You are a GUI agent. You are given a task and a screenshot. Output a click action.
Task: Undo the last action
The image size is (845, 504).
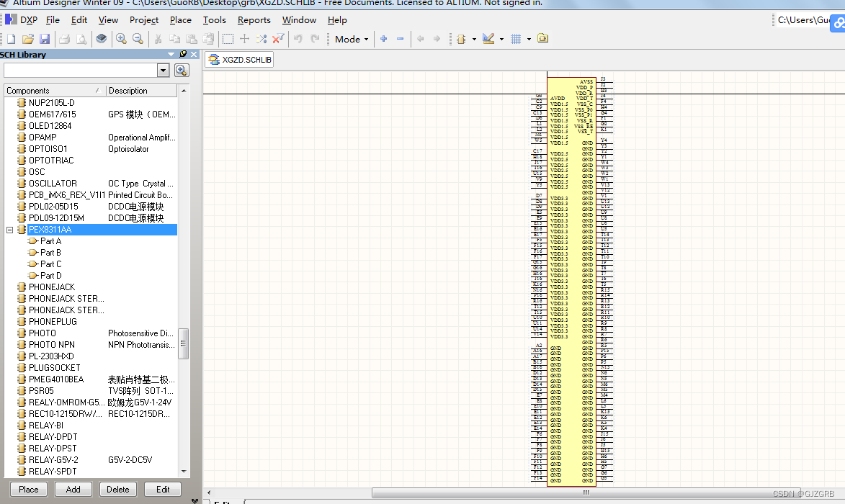click(x=298, y=38)
